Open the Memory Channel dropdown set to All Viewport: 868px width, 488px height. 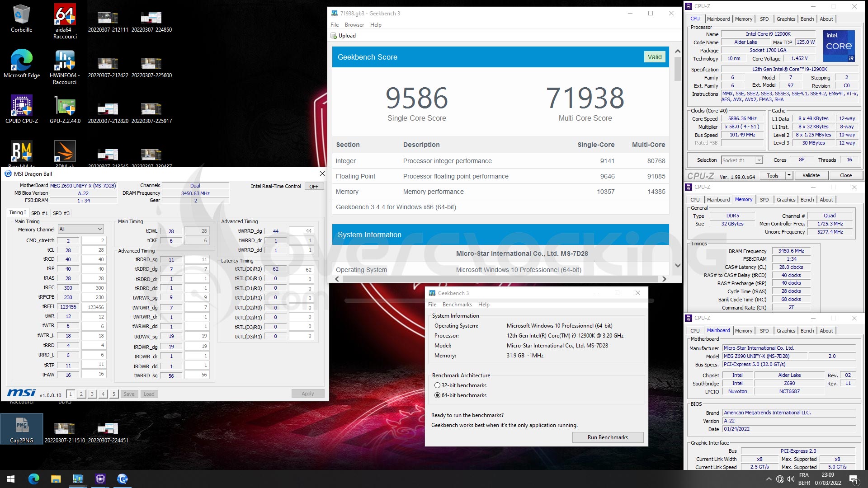[80, 229]
